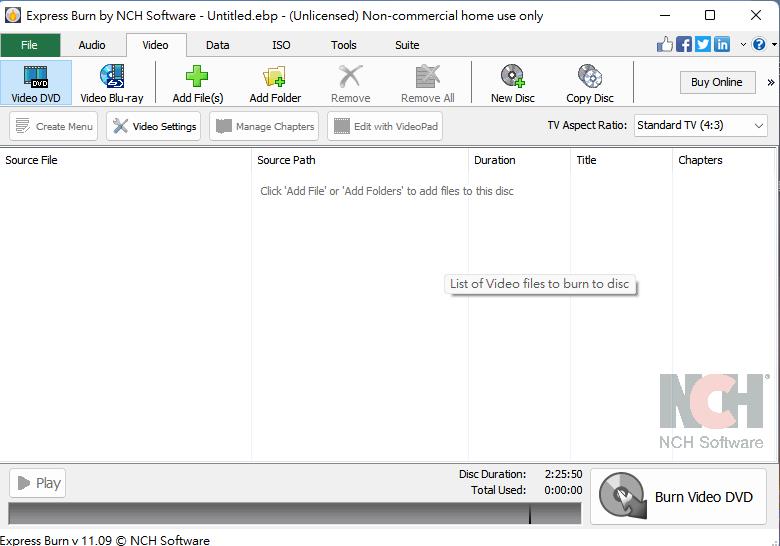Image resolution: width=780 pixels, height=546 pixels.
Task: Click Edit with VideoPad button
Action: pos(385,126)
